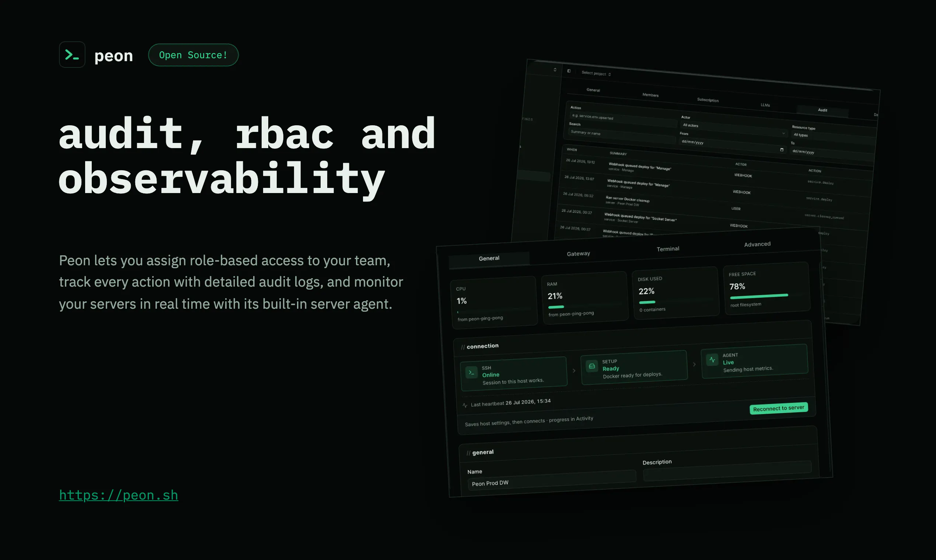936x560 pixels.
Task: Click the chevron arrow between SSH and Setup cards
Action: (x=574, y=371)
